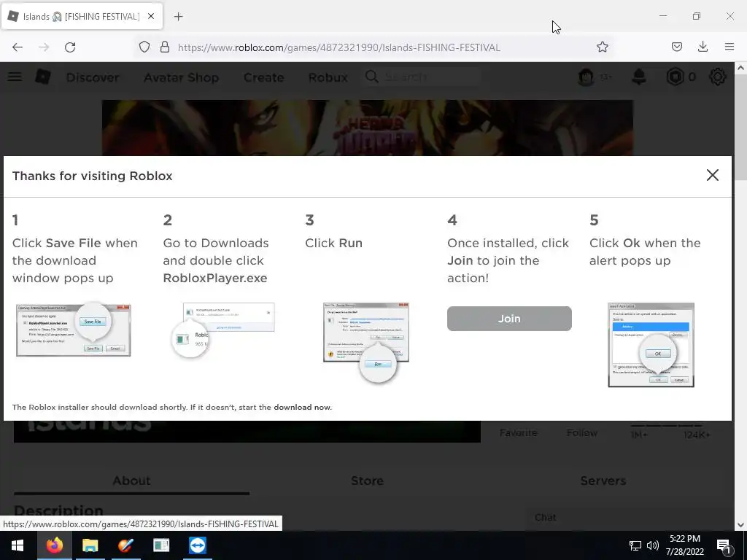The height and width of the screenshot is (560, 747).
Task: Open the Discover page
Action: [93, 77]
